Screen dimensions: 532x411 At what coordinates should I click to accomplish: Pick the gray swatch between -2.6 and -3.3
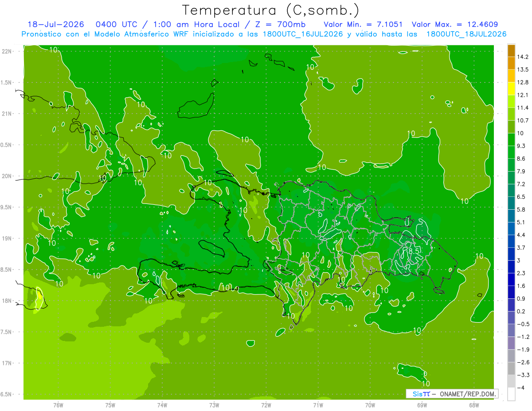[x=511, y=369]
